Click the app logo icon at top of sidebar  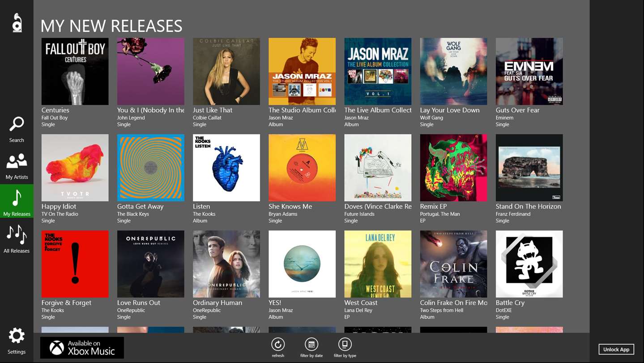17,22
